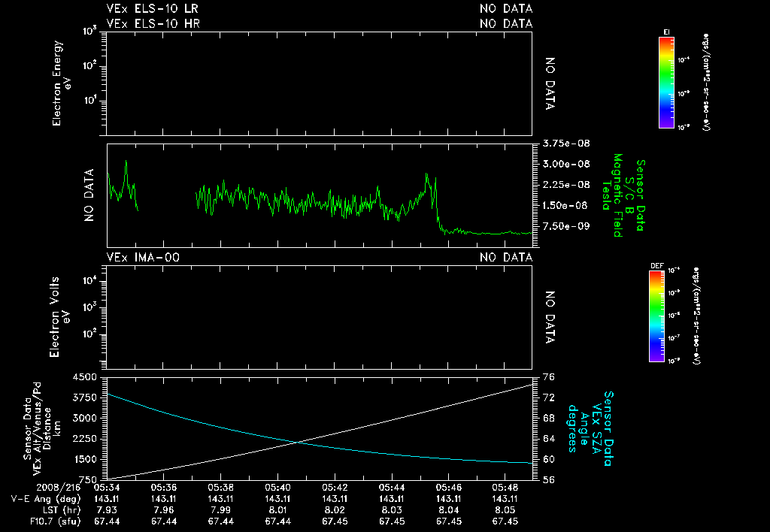
Task: Click vertical 'NO DATA' left of magnetic field plot
Action: (89, 195)
